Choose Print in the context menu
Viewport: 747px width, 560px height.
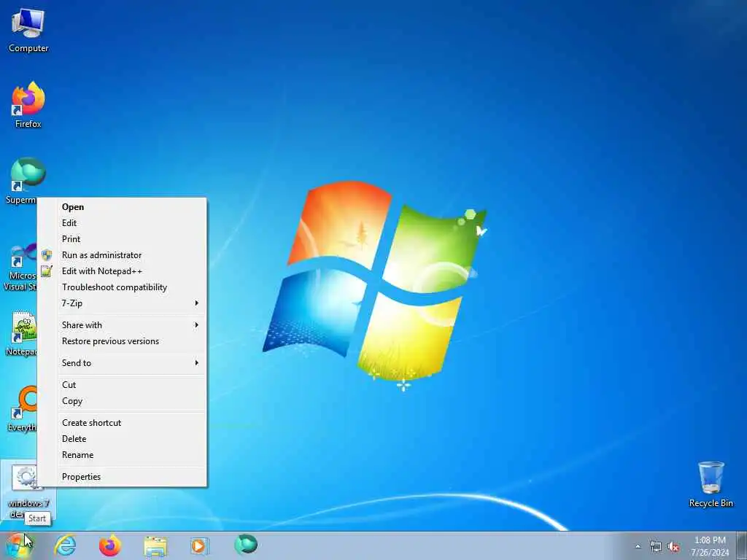point(123,239)
